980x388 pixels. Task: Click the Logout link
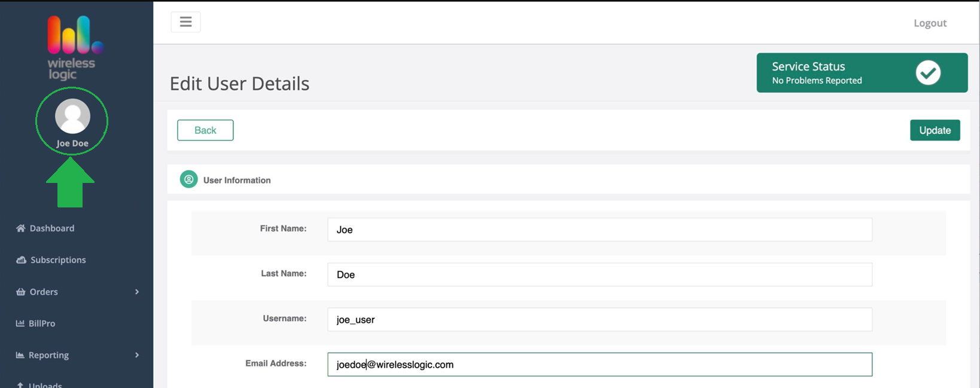(930, 23)
